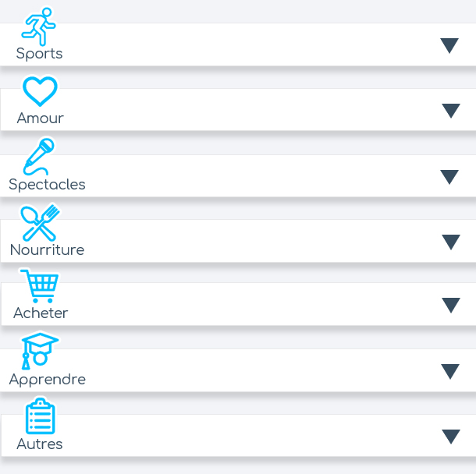Expand the Nourriture dropdown arrow
The width and height of the screenshot is (476, 474).
[x=451, y=242]
